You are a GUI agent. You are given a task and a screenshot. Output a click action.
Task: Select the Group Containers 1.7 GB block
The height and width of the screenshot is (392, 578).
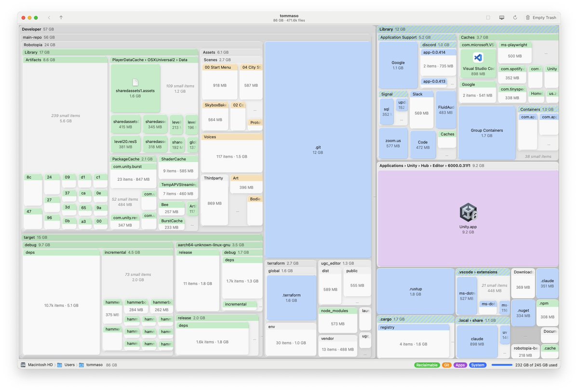pos(486,133)
